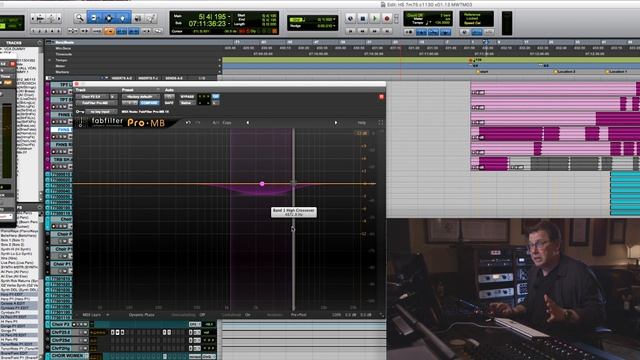This screenshot has height=360, width=640.
Task: Click Copy in Pro-MB header
Action: (x=227, y=122)
